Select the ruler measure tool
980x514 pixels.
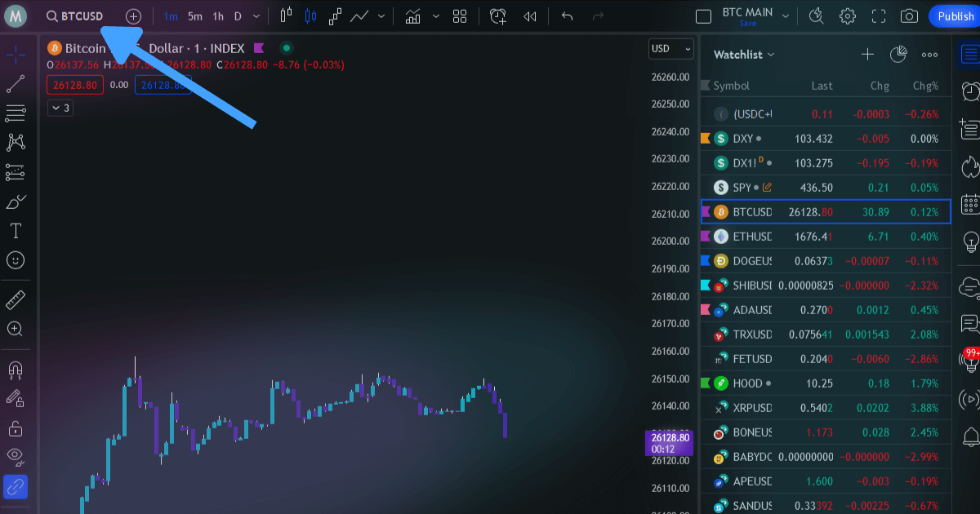tap(16, 299)
